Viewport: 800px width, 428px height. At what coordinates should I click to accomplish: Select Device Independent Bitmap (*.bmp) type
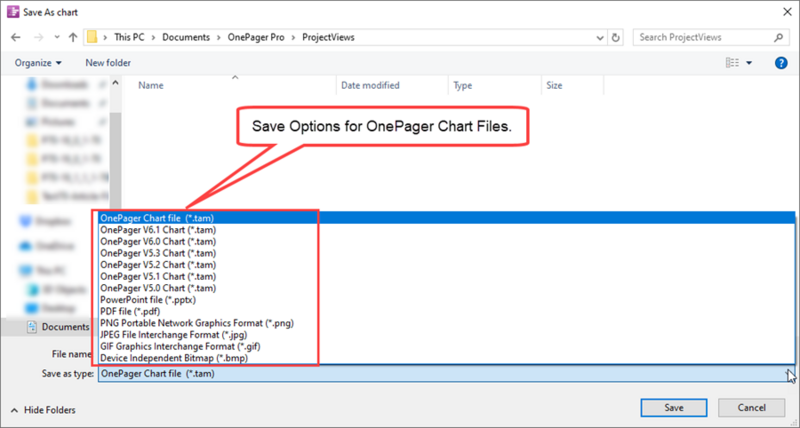446,358
